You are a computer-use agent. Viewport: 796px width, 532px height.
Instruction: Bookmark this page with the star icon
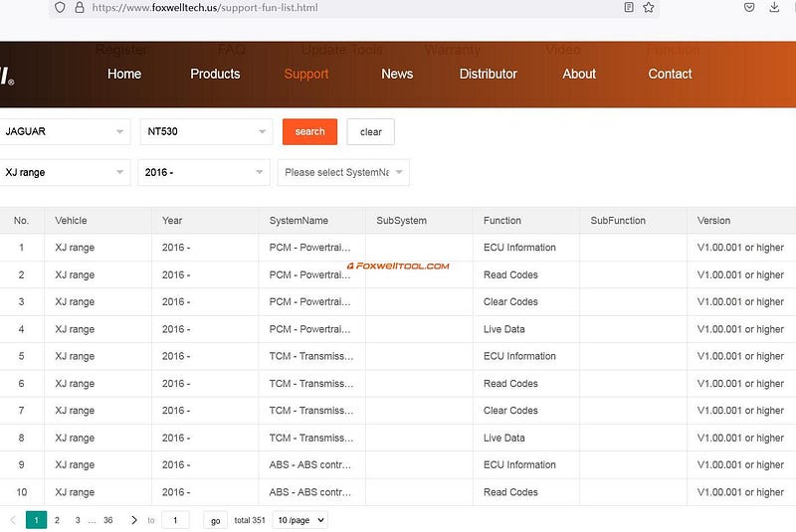click(x=649, y=7)
